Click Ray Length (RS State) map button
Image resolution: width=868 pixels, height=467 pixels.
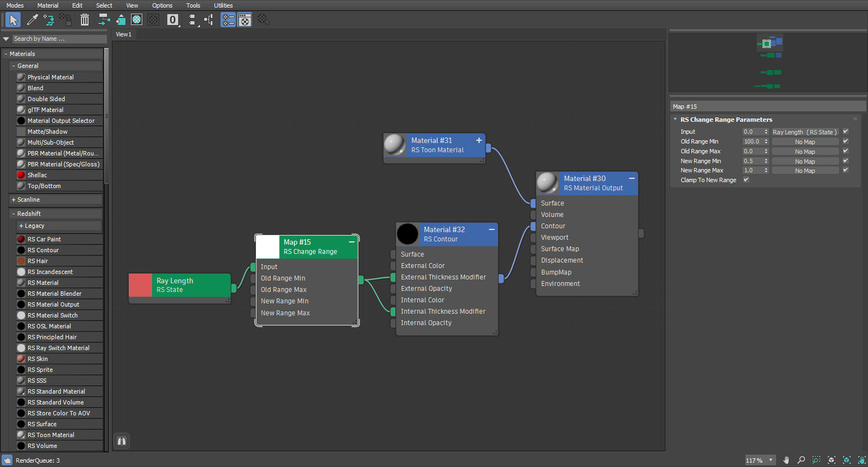(805, 132)
